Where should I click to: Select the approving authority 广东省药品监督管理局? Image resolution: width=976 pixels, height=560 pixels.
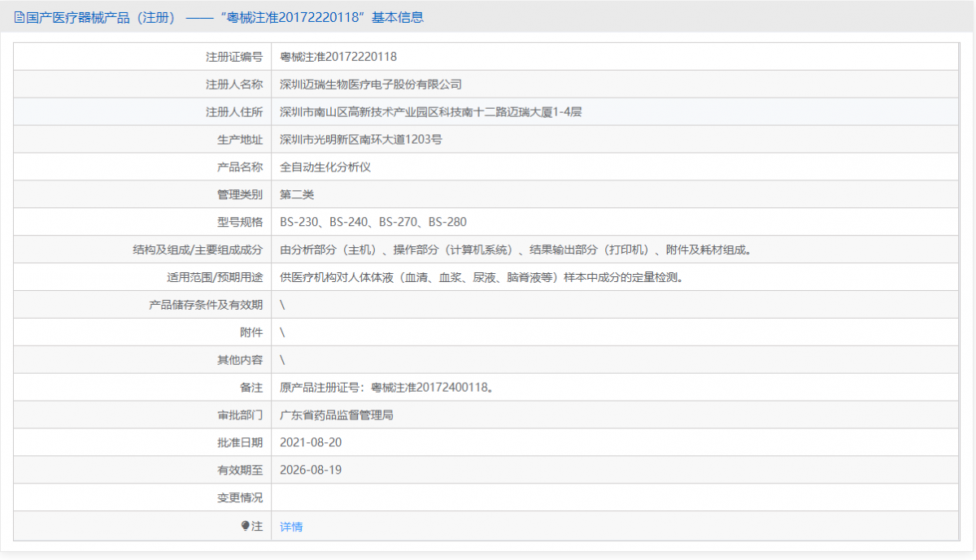[x=337, y=415]
